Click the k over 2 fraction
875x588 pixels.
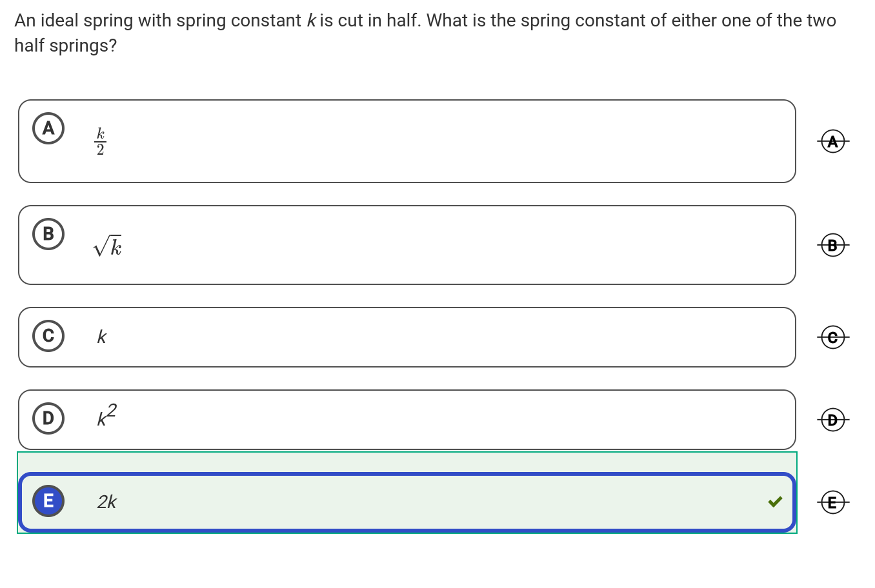(101, 141)
